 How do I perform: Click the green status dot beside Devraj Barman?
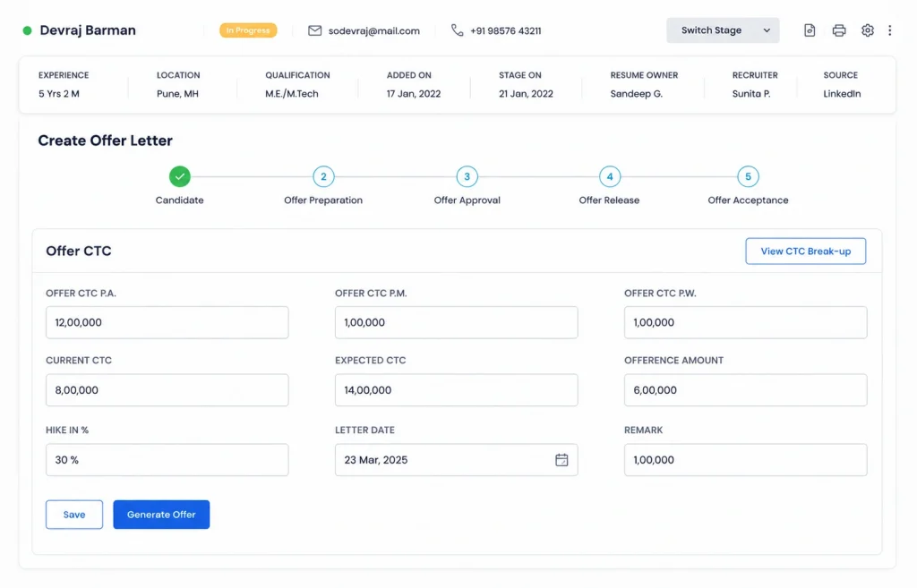tap(27, 30)
